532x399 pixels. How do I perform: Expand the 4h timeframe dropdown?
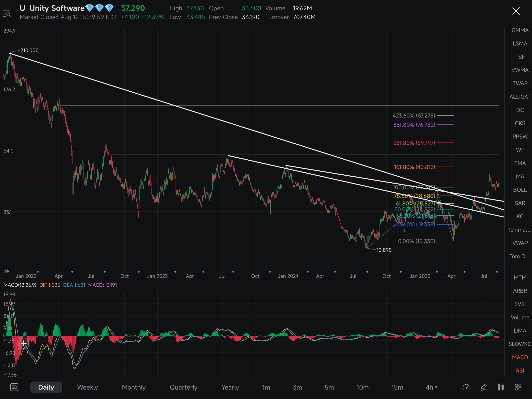point(432,387)
